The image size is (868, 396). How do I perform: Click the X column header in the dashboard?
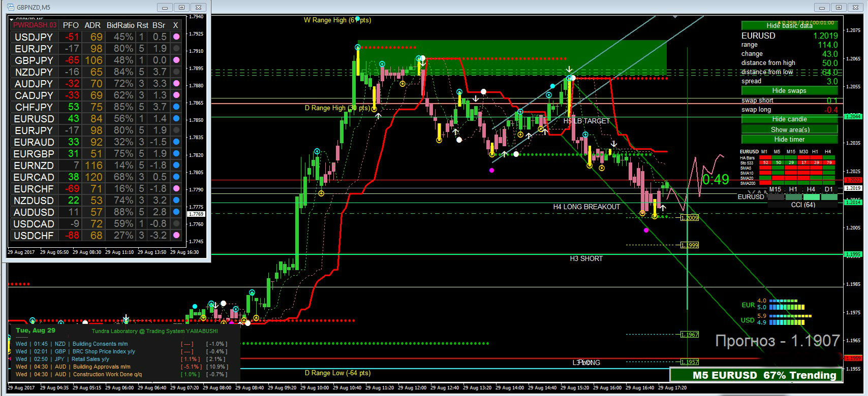click(176, 25)
